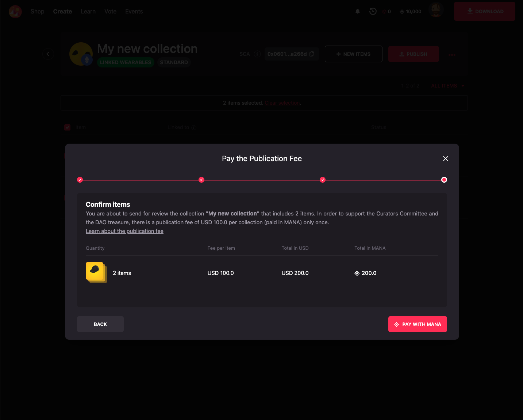Toggle the select-all items checkbox
Image resolution: width=523 pixels, height=420 pixels.
pyautogui.click(x=68, y=127)
